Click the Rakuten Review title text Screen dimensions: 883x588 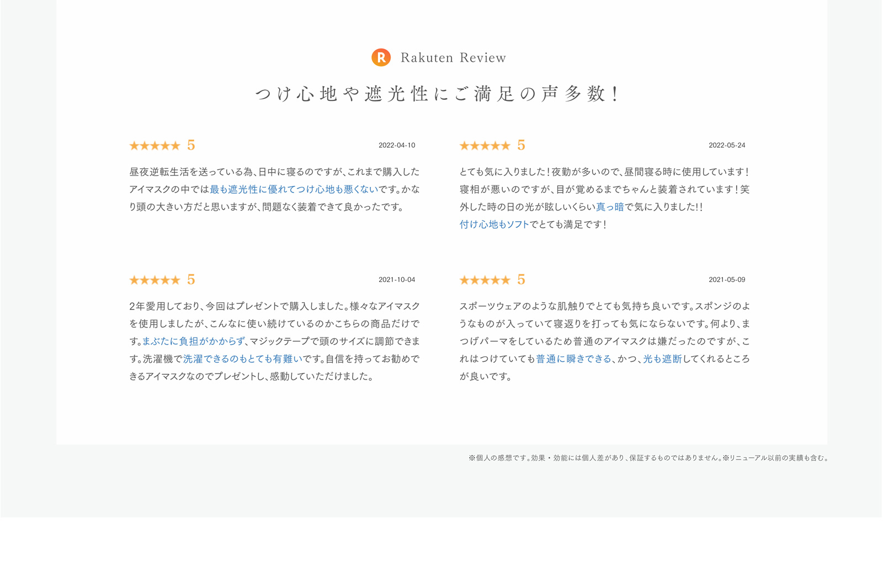tap(453, 58)
